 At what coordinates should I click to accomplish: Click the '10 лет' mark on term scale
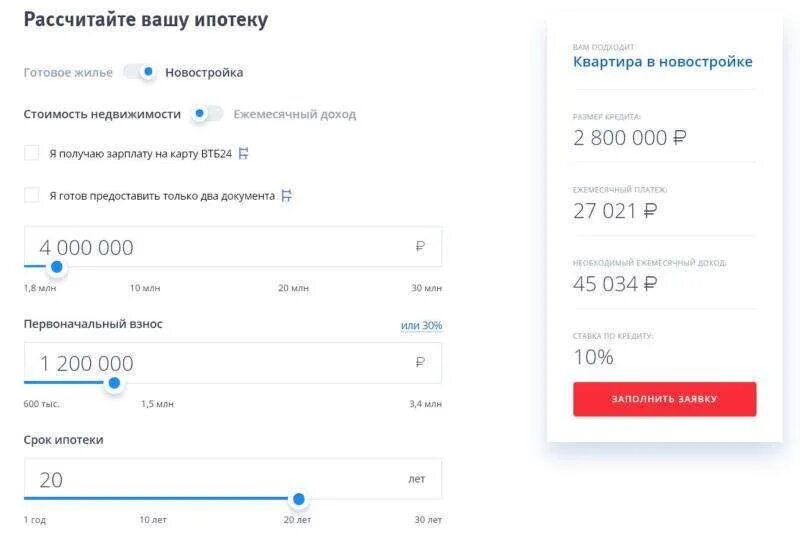[152, 520]
